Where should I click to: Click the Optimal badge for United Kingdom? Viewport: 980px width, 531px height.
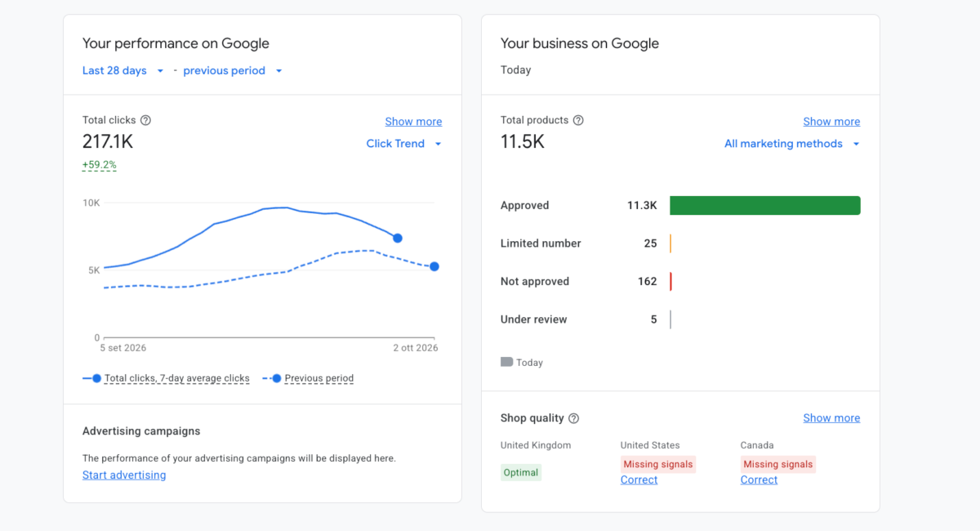click(521, 473)
